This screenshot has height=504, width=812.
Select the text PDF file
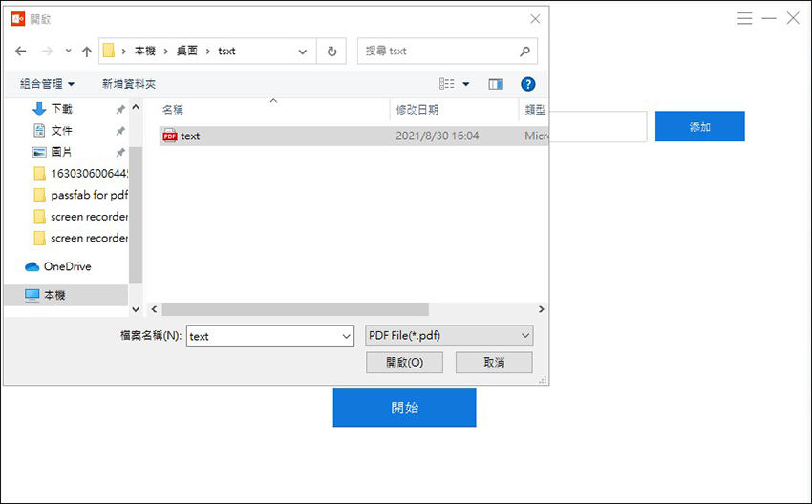coord(190,136)
